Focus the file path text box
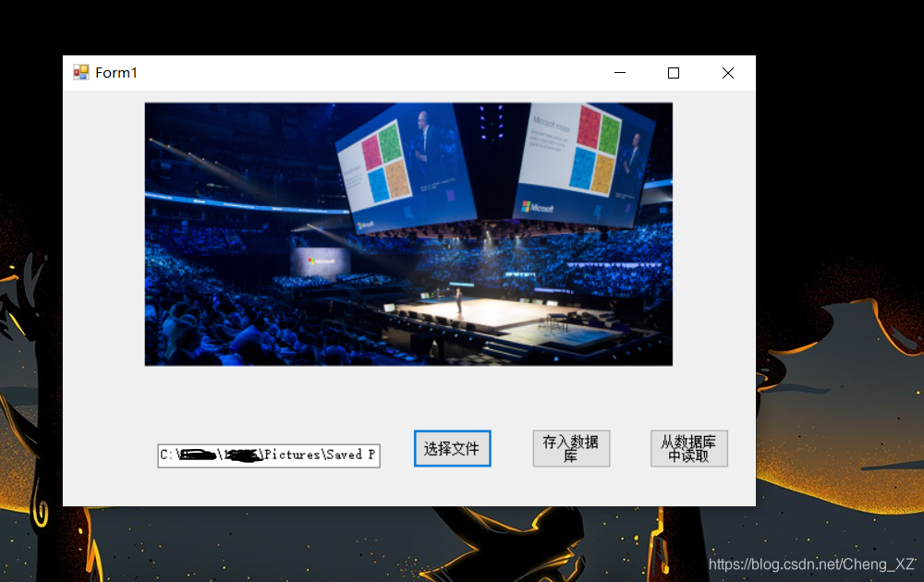The image size is (924, 582). (x=269, y=455)
